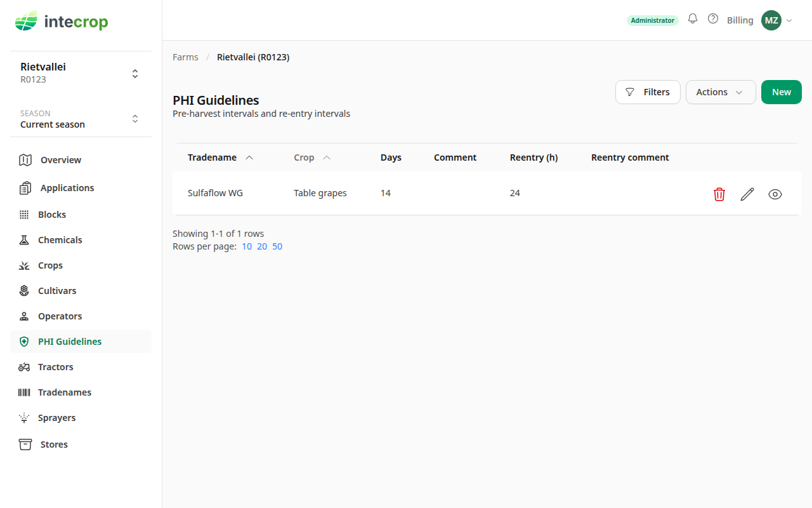Click the Sulfaflow WG tradename cell

[215, 193]
